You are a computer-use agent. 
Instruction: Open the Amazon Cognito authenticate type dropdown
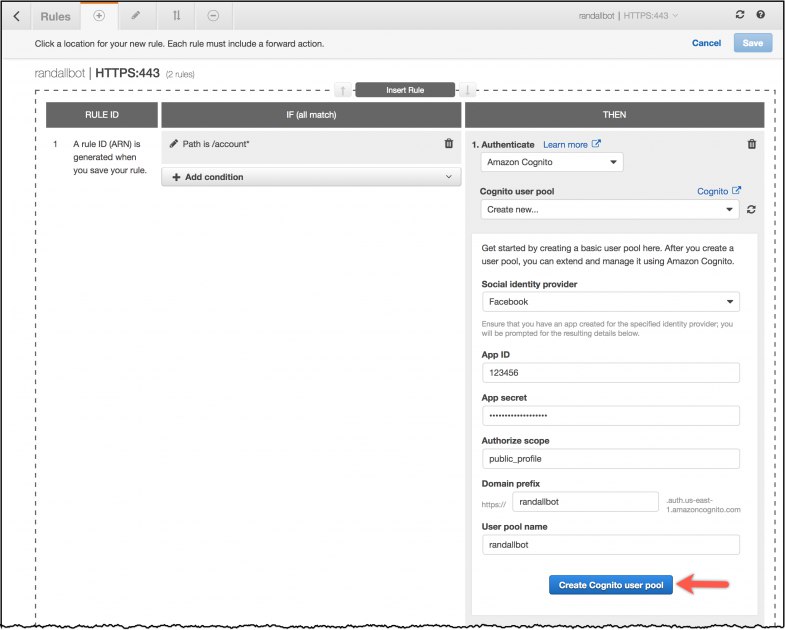pos(552,162)
